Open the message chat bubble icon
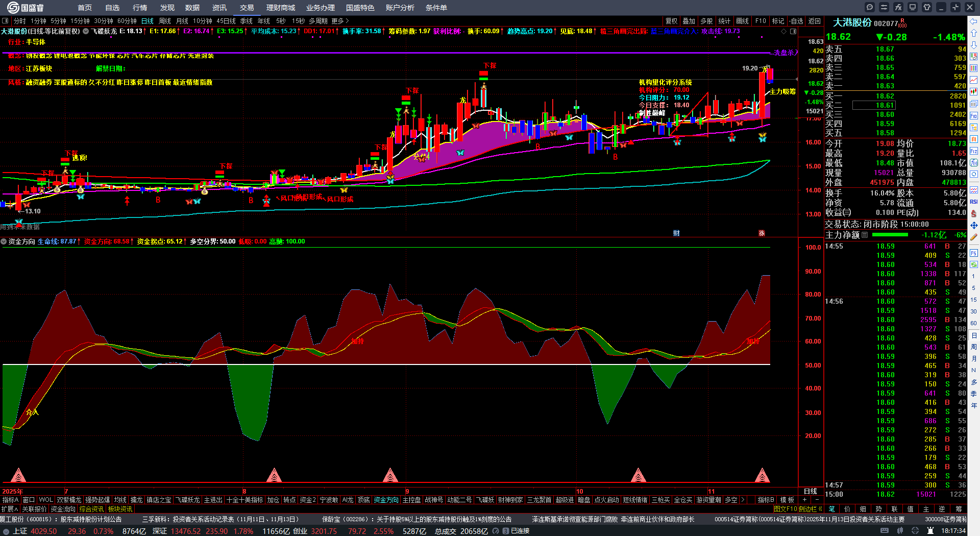980x536 pixels. click(x=870, y=7)
